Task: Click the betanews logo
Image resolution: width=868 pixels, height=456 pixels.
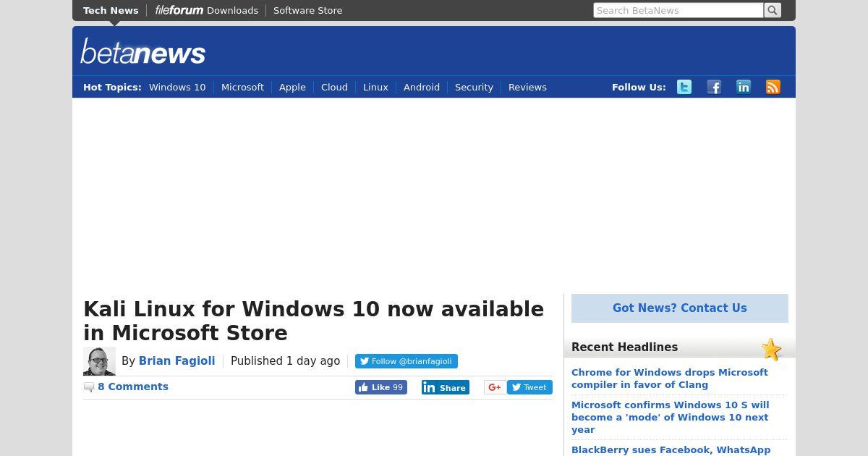Action: pyautogui.click(x=143, y=51)
